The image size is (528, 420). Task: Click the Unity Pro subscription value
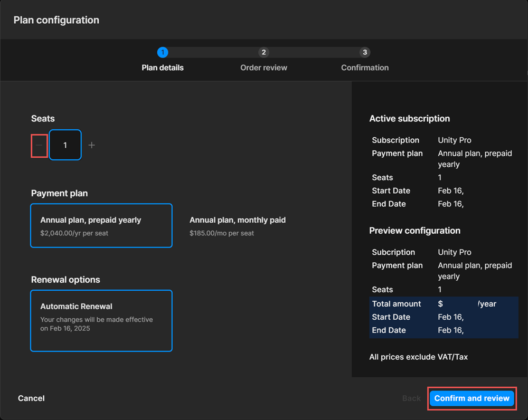454,140
